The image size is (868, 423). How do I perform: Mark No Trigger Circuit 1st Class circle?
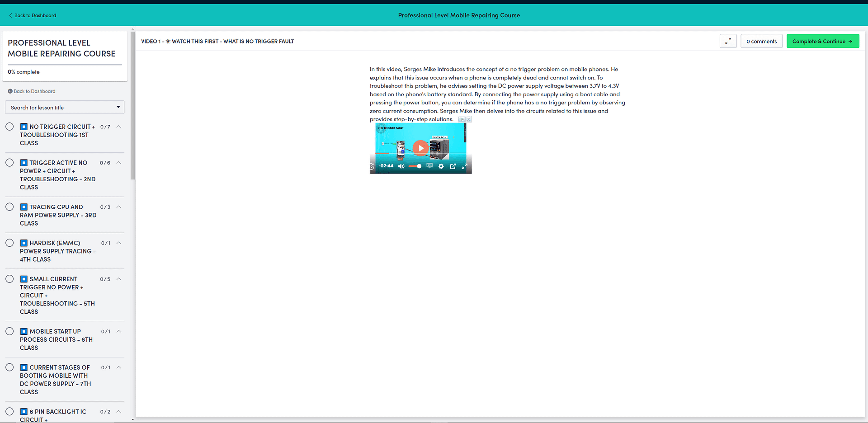9,127
